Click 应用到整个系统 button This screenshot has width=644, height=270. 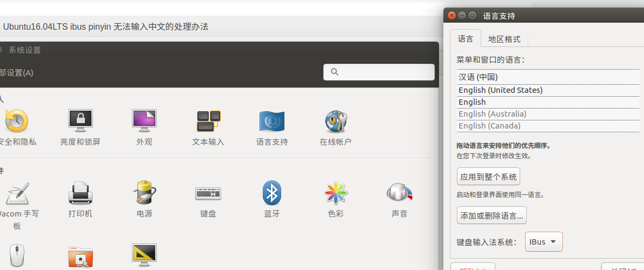coord(488,177)
